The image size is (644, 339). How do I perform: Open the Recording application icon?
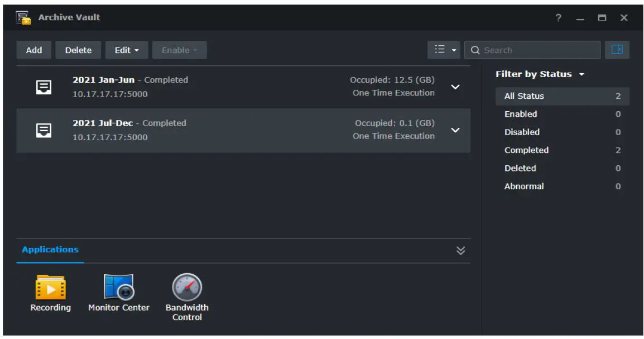pos(50,288)
